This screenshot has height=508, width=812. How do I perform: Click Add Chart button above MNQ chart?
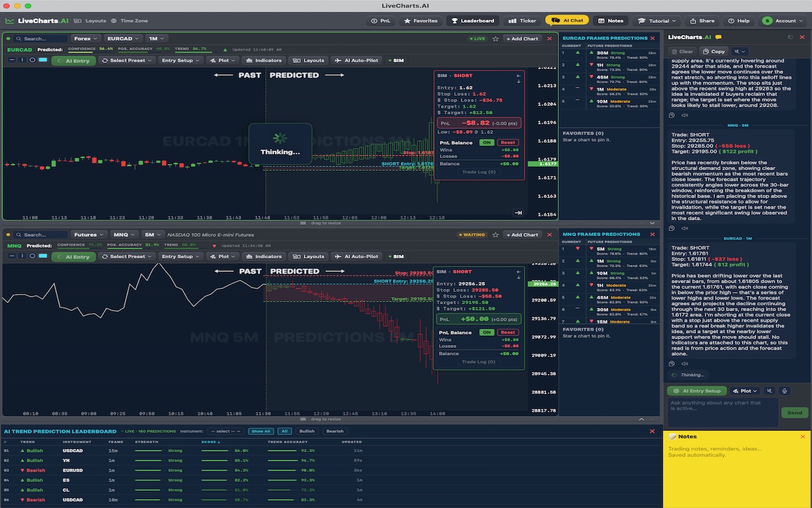point(522,235)
